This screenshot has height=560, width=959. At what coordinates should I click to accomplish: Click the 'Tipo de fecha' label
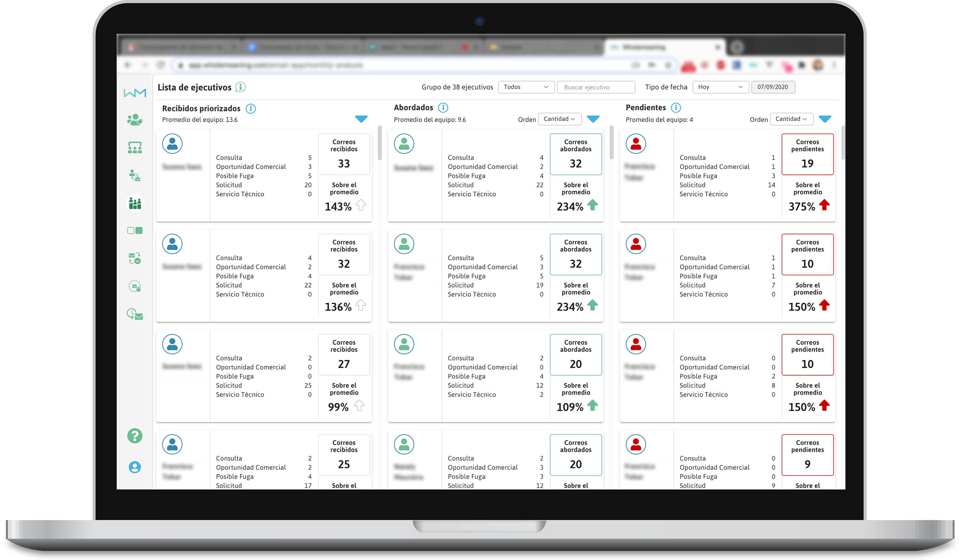666,87
